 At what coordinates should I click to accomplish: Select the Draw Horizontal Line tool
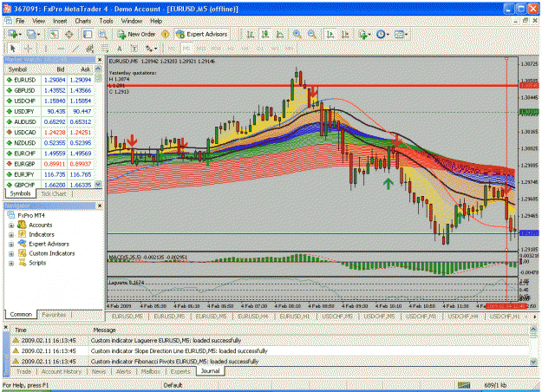pyautogui.click(x=61, y=49)
